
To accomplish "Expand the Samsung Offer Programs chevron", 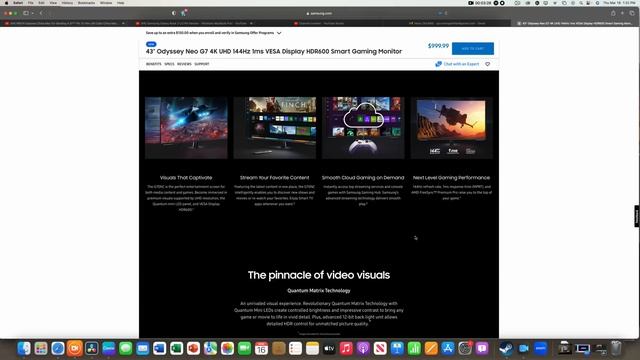I will pos(279,33).
